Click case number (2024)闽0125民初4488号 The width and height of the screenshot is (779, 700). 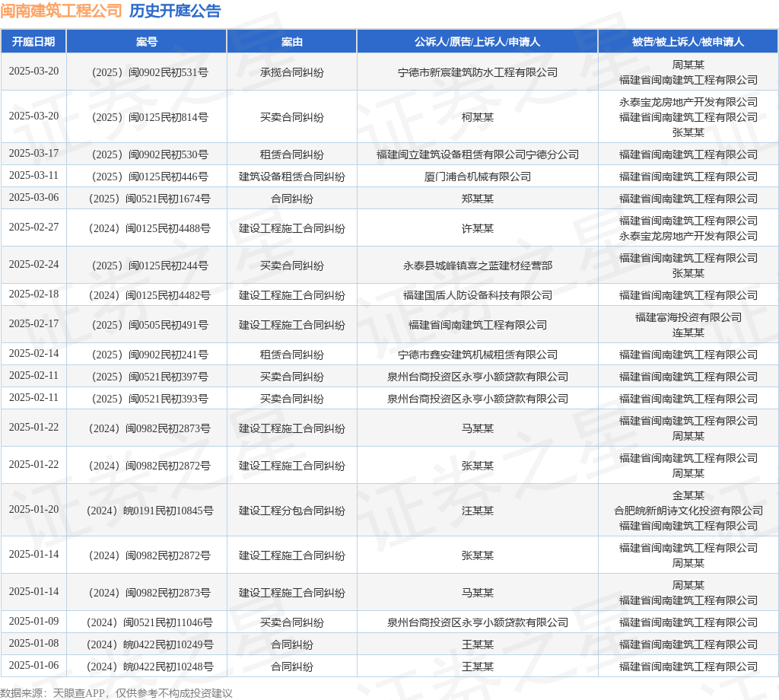pos(150,228)
